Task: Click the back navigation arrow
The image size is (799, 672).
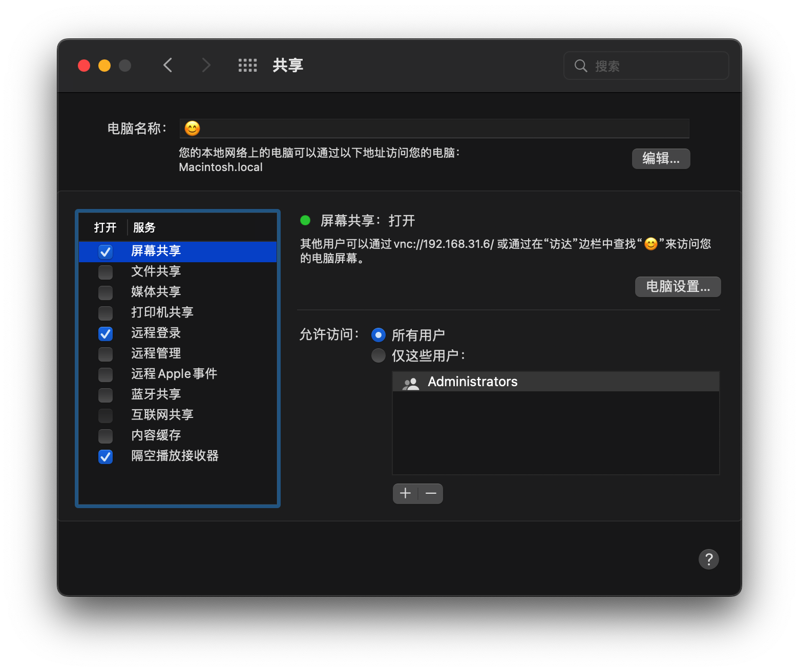Action: pos(168,66)
